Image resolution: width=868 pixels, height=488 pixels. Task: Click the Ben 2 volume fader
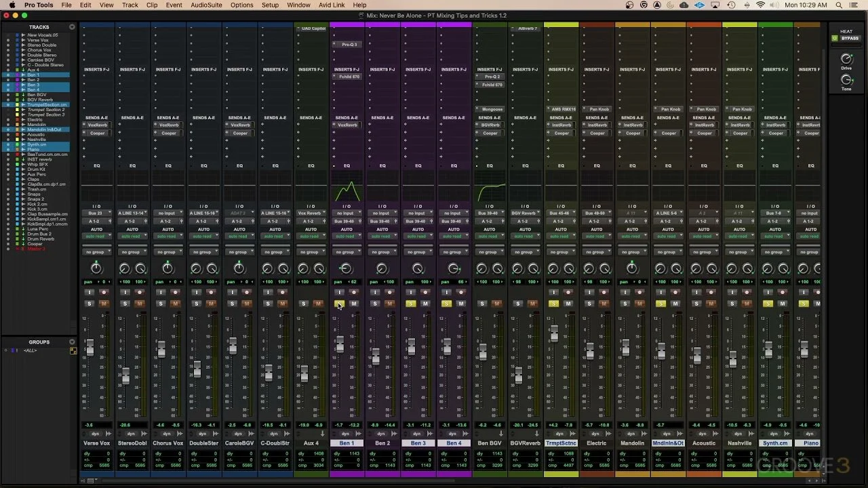(x=375, y=356)
